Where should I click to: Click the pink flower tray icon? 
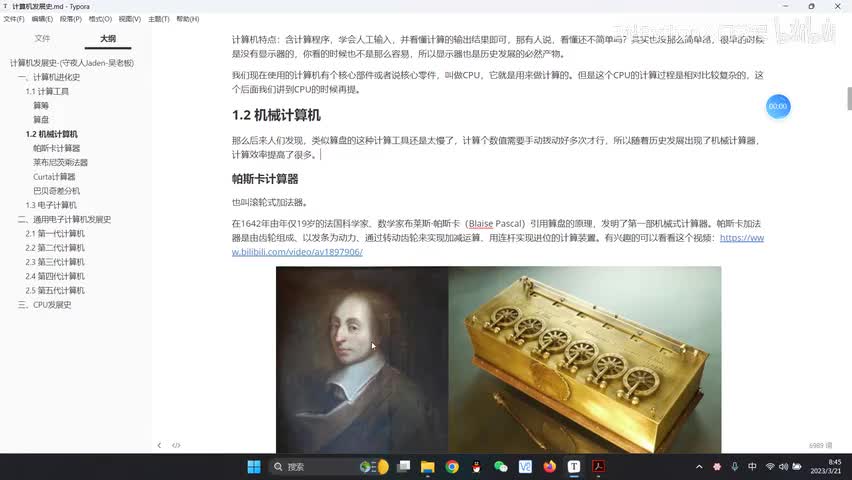pos(717,466)
